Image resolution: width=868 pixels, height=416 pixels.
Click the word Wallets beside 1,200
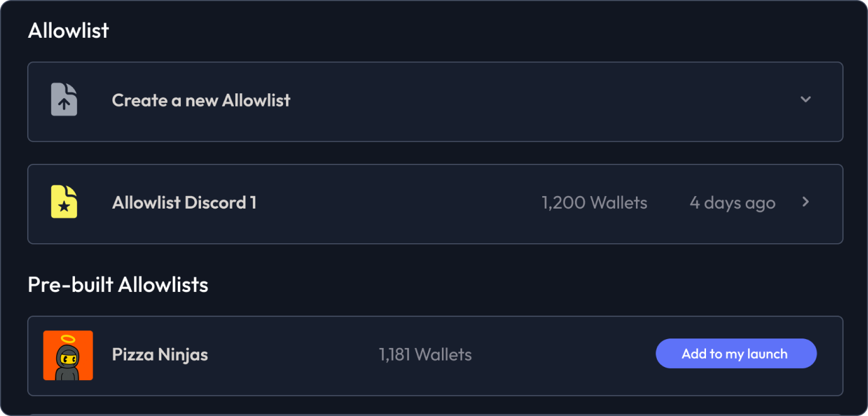tap(618, 203)
